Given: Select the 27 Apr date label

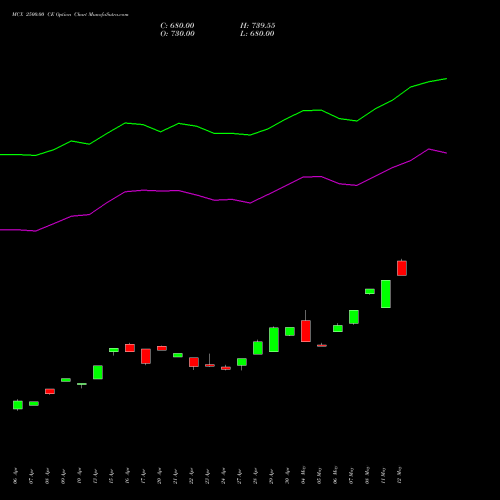Looking at the screenshot, I should [x=239, y=476].
